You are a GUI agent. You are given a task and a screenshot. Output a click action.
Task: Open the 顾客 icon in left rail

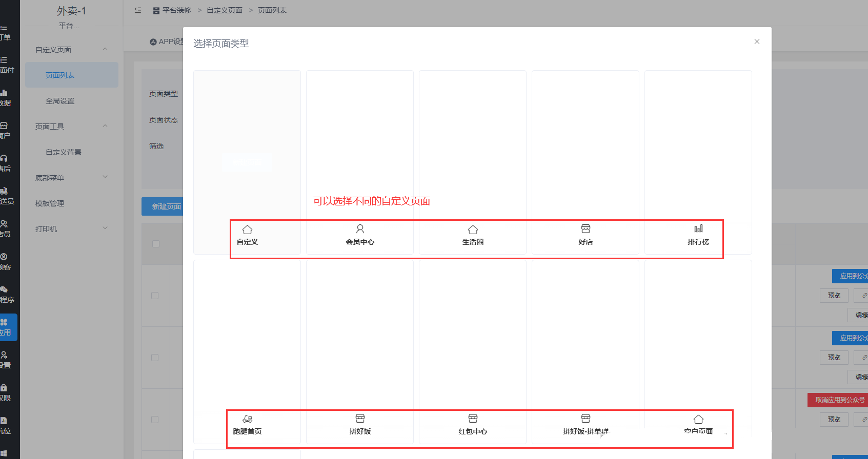coord(4,257)
